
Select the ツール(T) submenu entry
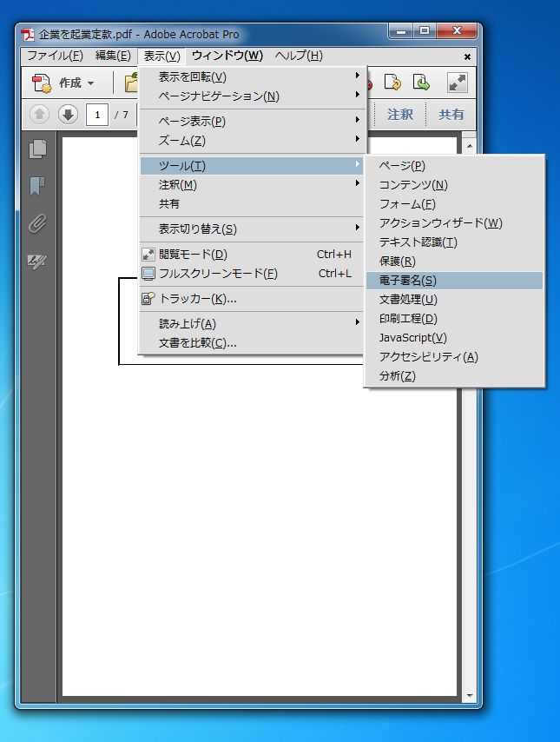[x=252, y=166]
